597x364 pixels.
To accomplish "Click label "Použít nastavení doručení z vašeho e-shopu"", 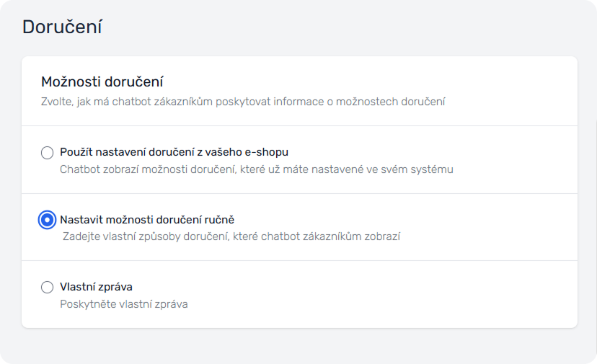I will point(174,152).
